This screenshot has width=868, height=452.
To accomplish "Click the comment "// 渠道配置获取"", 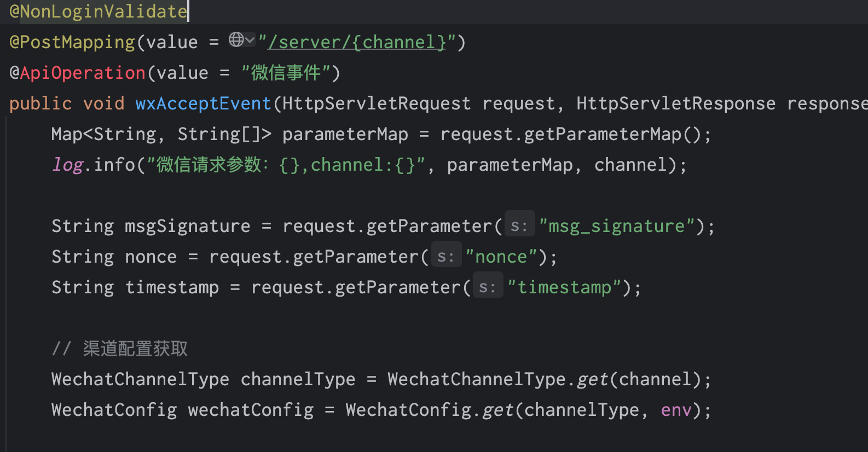I will click(x=120, y=349).
